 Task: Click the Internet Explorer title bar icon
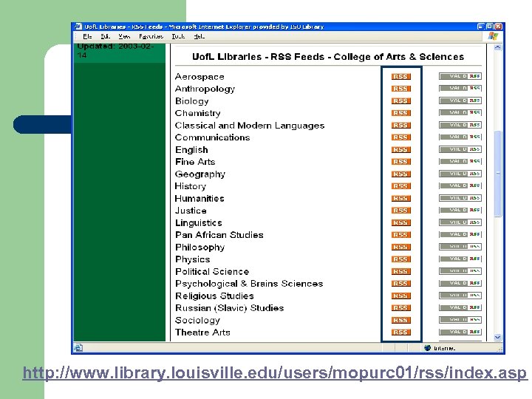tap(78, 27)
